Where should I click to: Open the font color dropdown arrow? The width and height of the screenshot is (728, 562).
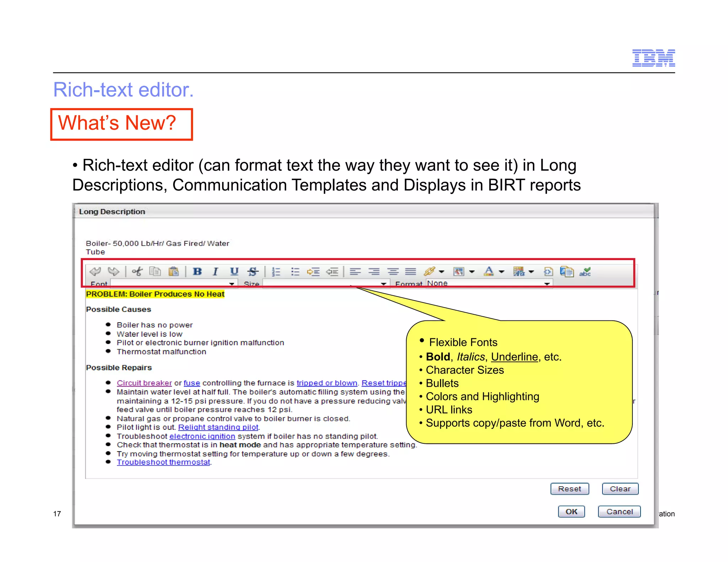coord(502,272)
